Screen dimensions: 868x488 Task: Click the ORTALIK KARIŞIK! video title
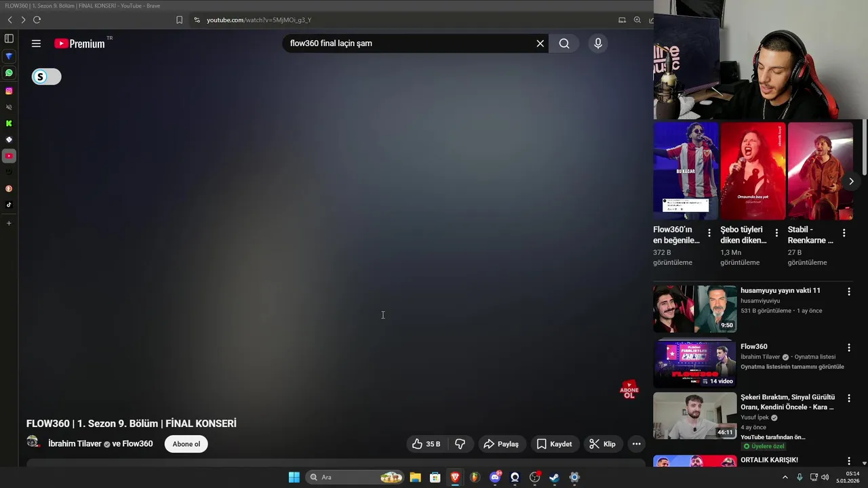coord(769,460)
